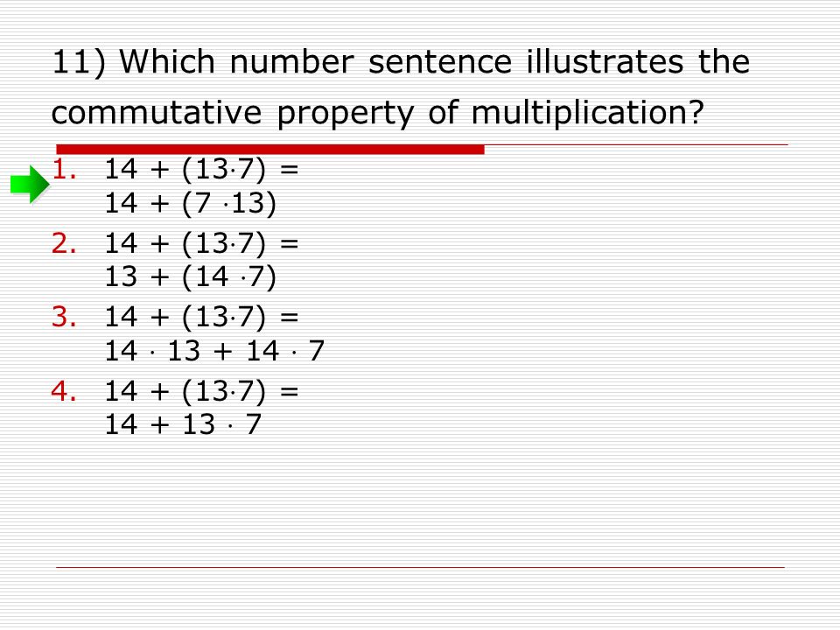The height and width of the screenshot is (630, 840).
Task: Click the question title starting with 11)
Action: point(401,87)
